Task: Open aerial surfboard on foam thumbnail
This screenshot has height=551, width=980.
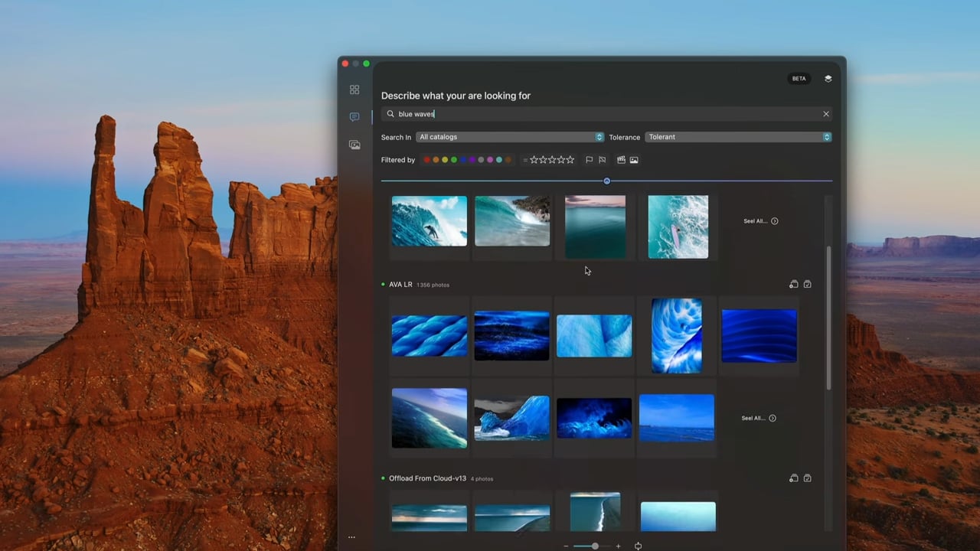Action: tap(678, 227)
